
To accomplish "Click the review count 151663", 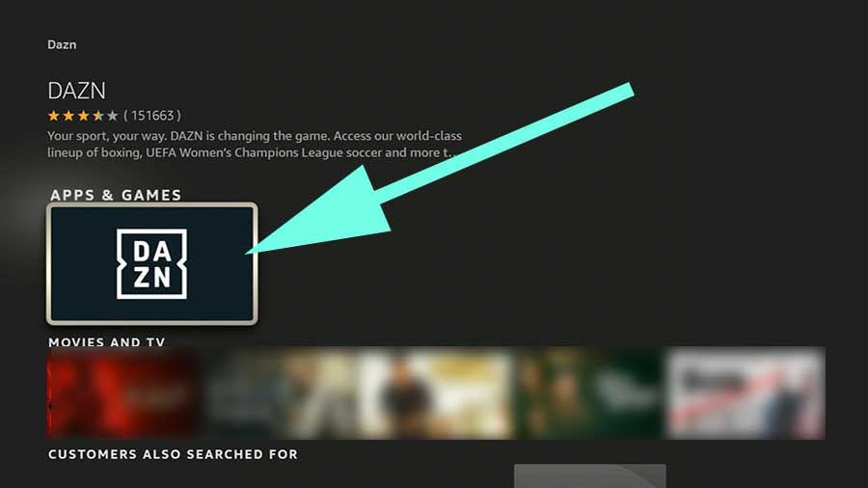I will pos(152,116).
